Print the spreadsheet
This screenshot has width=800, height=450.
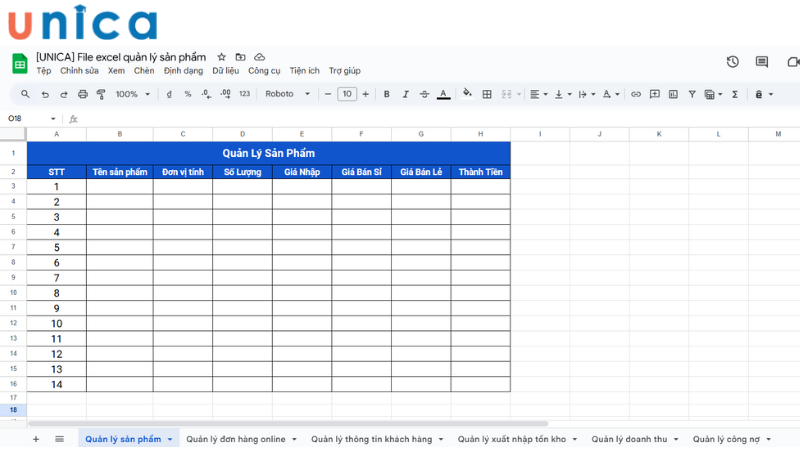click(x=83, y=94)
